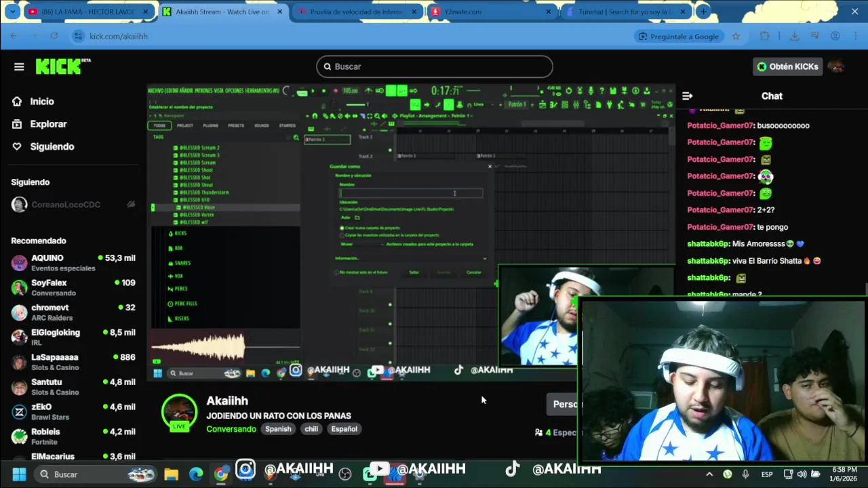868x488 pixels.
Task: Select the Spanish tag
Action: point(278,429)
